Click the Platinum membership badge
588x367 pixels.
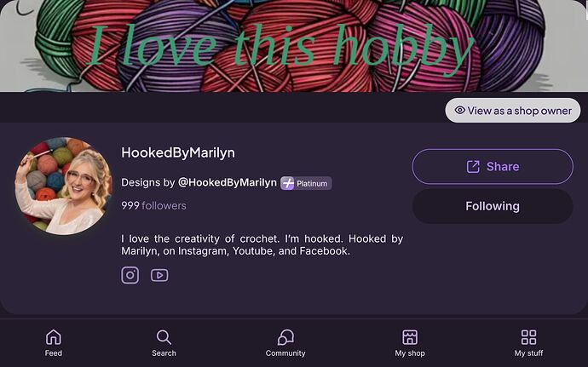pyautogui.click(x=306, y=183)
